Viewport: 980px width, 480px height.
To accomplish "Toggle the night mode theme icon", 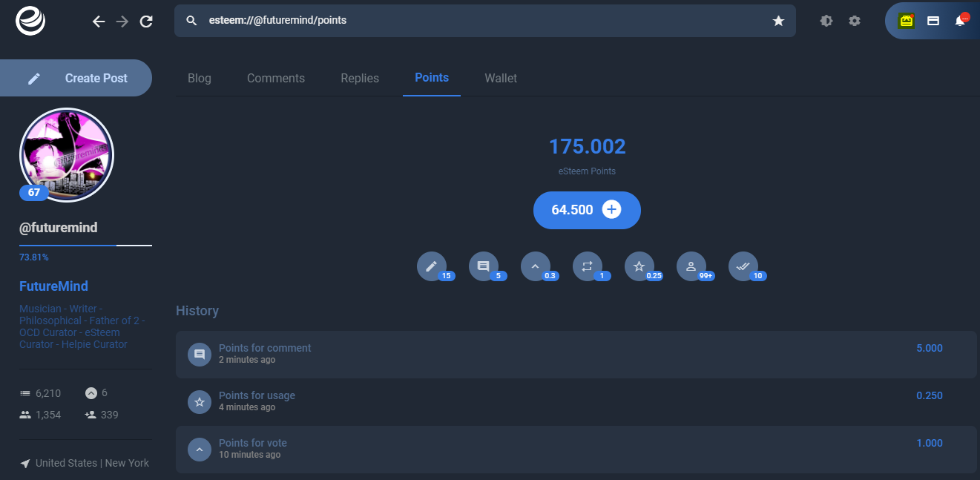I will pyautogui.click(x=826, y=21).
